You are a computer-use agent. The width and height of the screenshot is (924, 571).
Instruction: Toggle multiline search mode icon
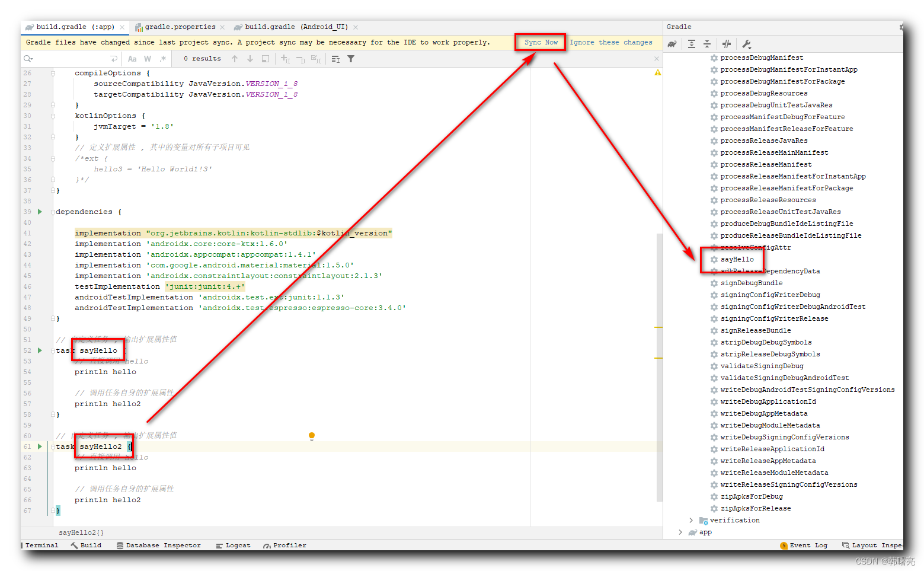(x=335, y=59)
